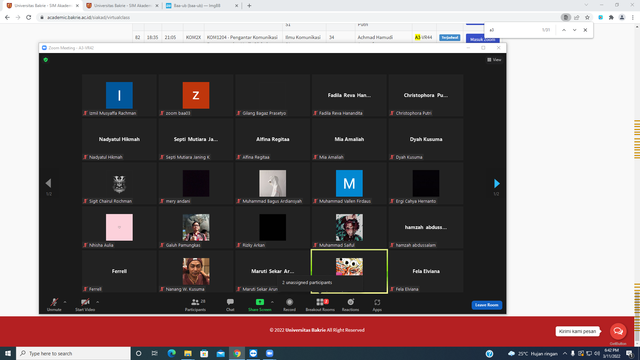
Task: Open Zoom Apps
Action: [x=377, y=304]
